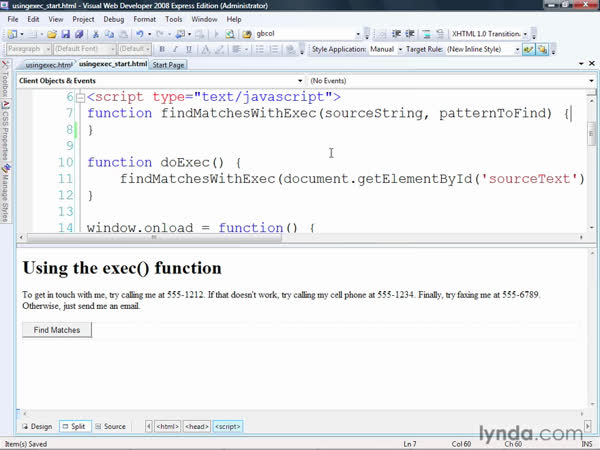The width and height of the screenshot is (600, 450).
Task: Click the Find Matches button
Action: pos(57,329)
